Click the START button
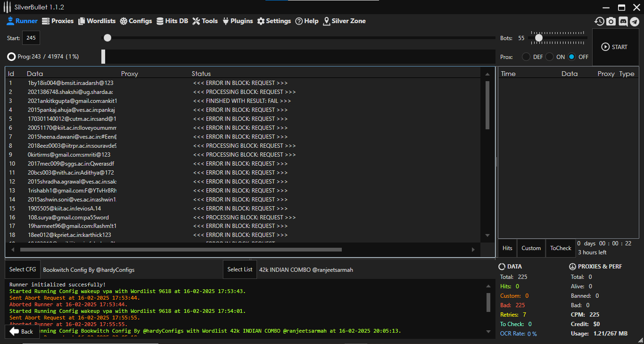This screenshot has width=644, height=344. tap(615, 47)
